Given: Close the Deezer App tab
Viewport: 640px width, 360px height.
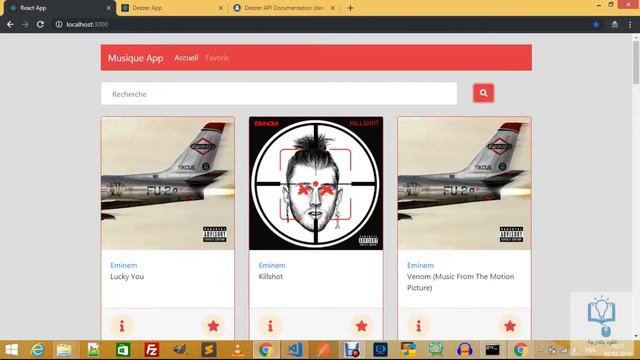Looking at the screenshot, I should tap(221, 8).
